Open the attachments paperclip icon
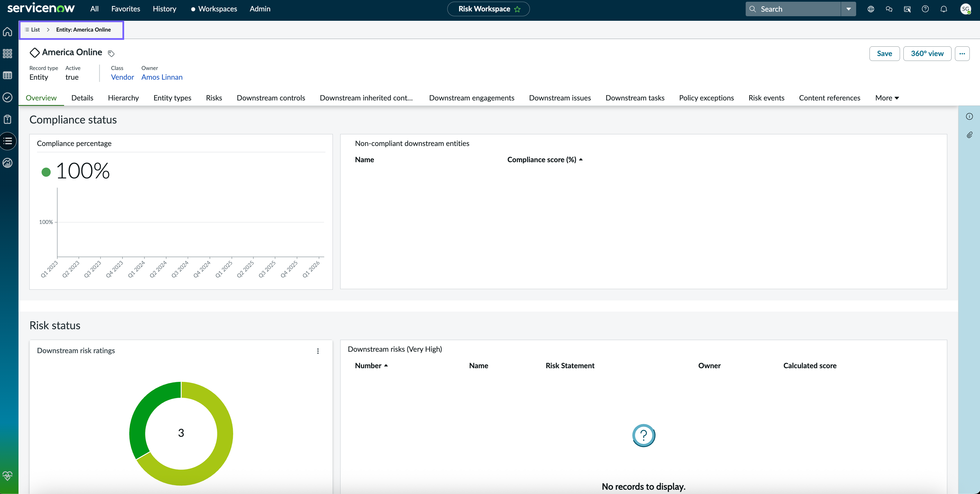 [x=969, y=135]
